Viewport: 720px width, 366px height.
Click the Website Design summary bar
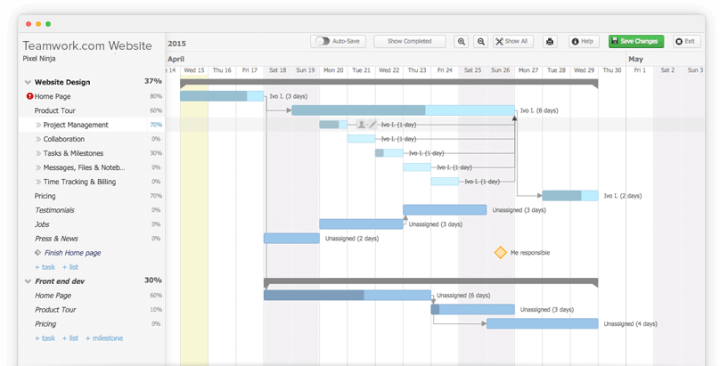click(x=389, y=83)
